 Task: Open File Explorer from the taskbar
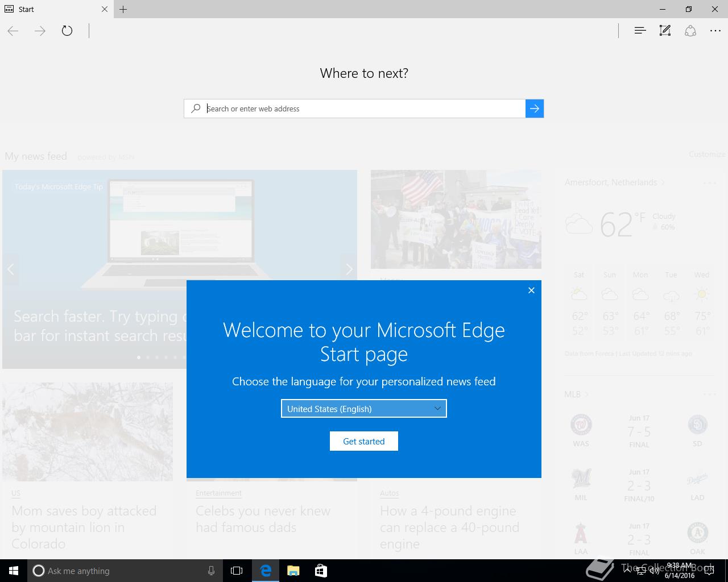(293, 571)
